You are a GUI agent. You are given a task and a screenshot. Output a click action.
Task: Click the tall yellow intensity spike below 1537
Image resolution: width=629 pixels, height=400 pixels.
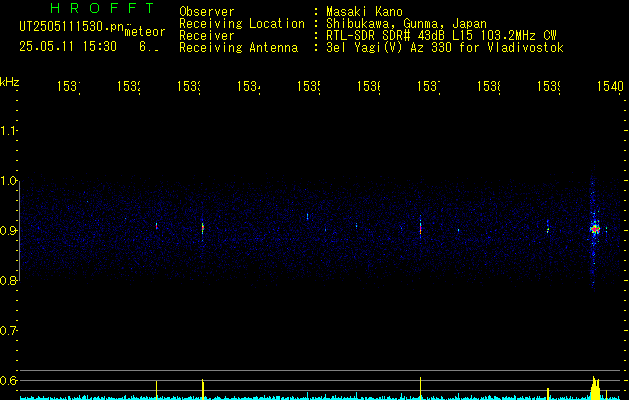tap(420, 388)
